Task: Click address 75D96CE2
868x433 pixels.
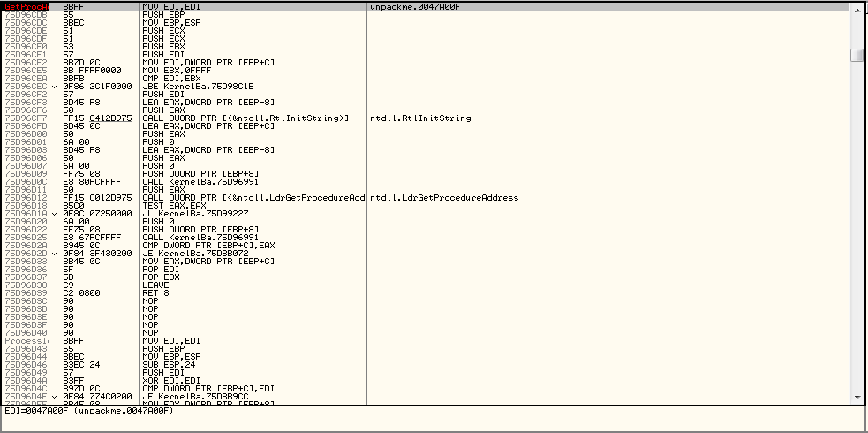Action: [26, 63]
